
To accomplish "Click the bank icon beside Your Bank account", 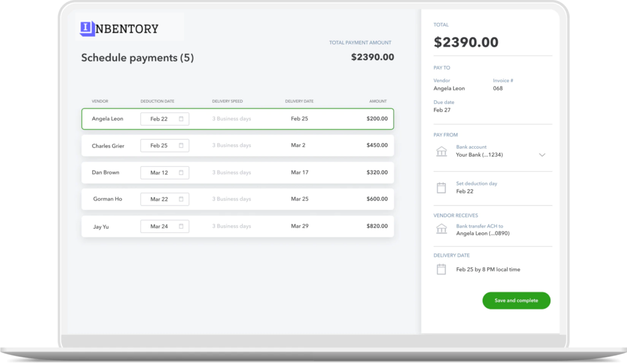I will coord(441,151).
